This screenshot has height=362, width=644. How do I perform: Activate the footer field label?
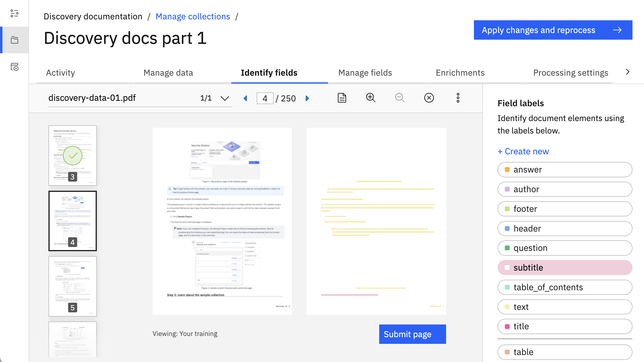coord(564,209)
